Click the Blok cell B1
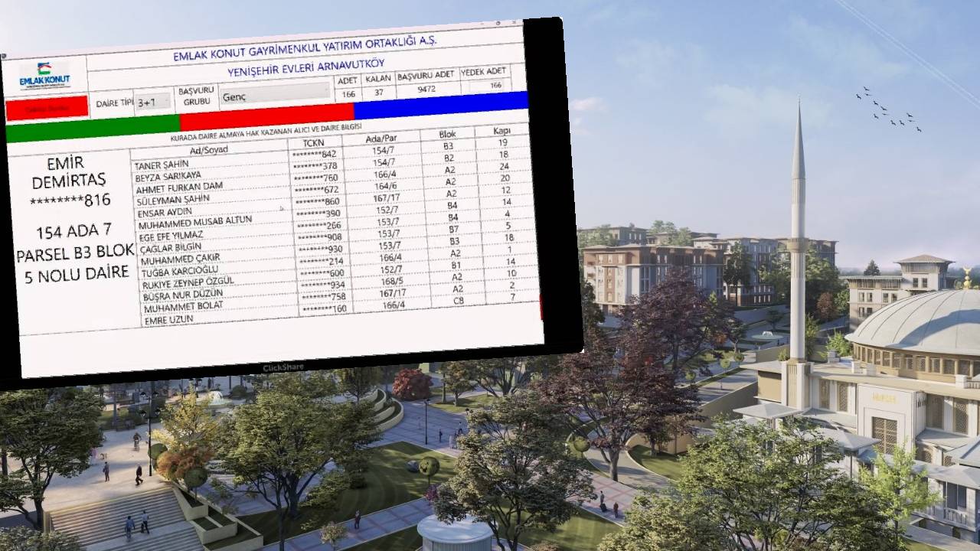Screen dimensions: 980x551 click(456, 265)
